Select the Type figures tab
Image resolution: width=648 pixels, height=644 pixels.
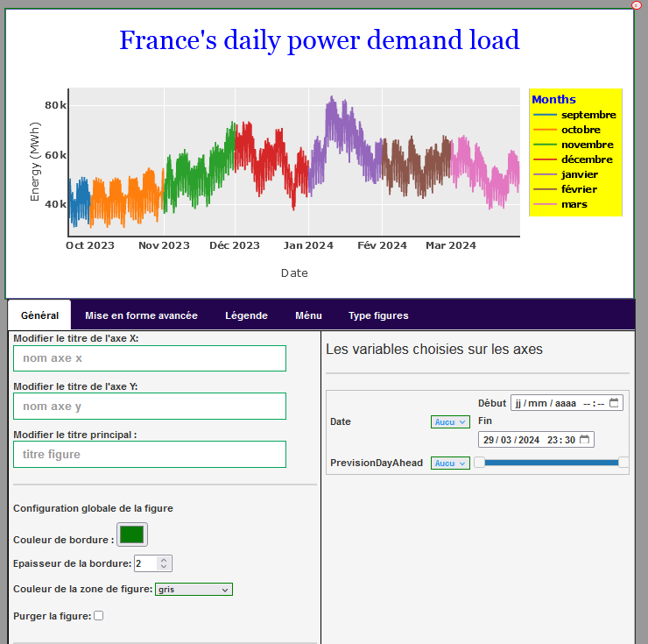coord(378,315)
